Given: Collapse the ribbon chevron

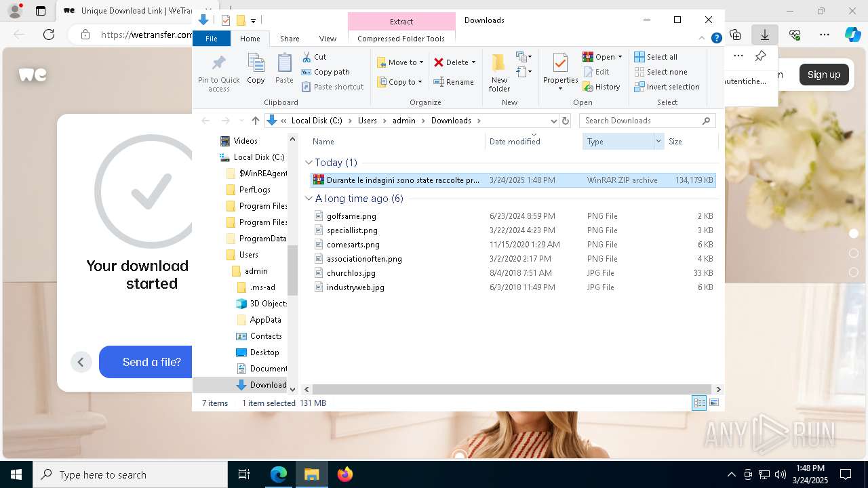Looking at the screenshot, I should click(x=702, y=39).
